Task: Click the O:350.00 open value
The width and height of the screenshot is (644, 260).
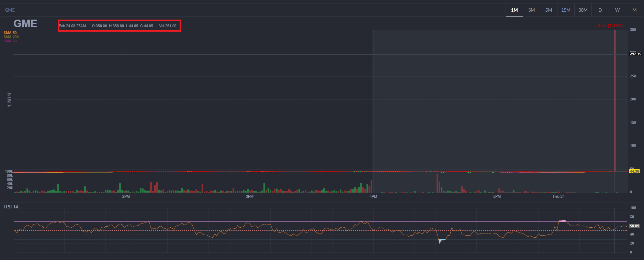Action: coord(99,26)
